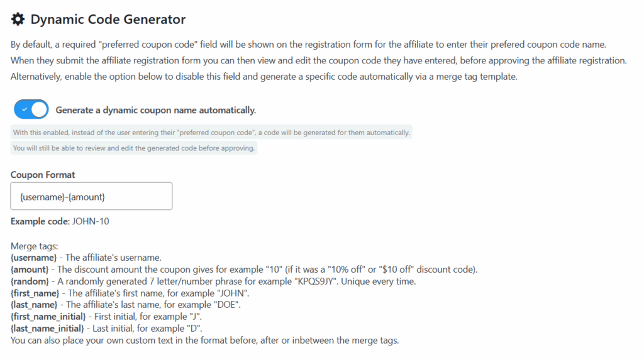Toggle the dynamic coupon name switch
This screenshot has width=644, height=360.
tap(31, 109)
